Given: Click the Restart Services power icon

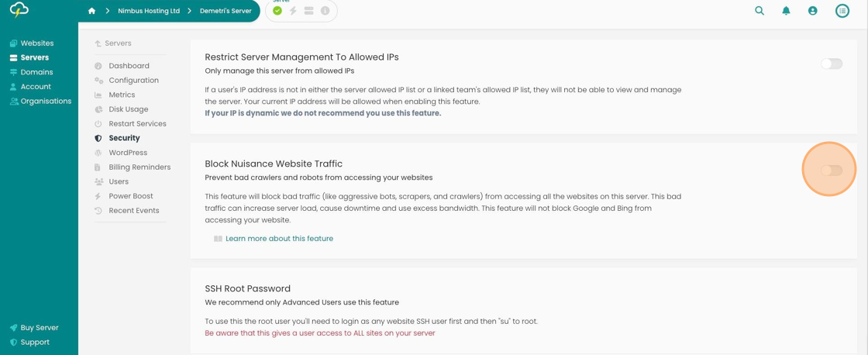Looking at the screenshot, I should [x=98, y=123].
